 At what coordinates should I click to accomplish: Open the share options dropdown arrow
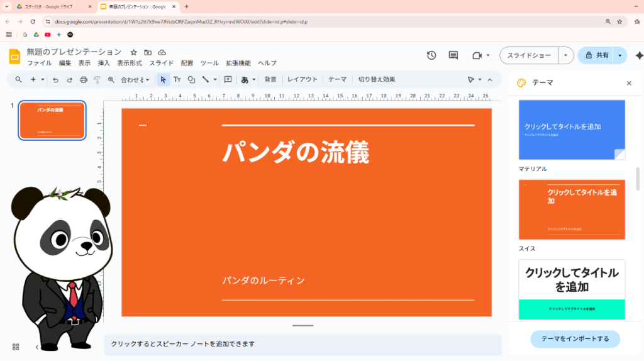619,55
